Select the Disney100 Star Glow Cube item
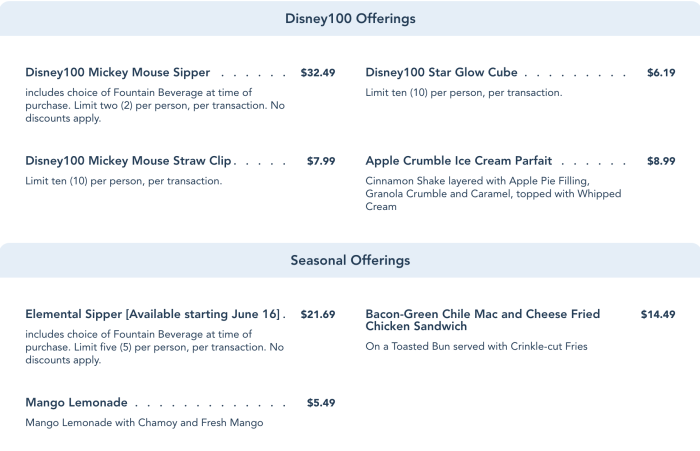Screen dimensions: 700x451 click(x=441, y=73)
